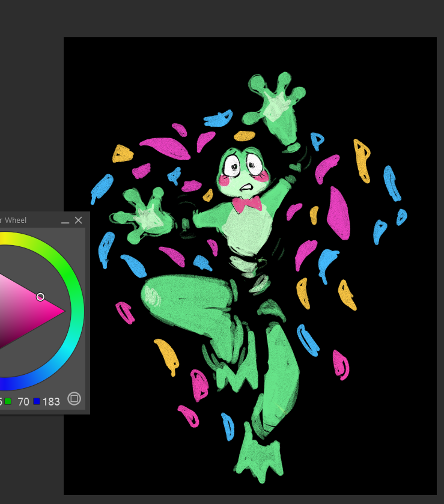This screenshot has height=504, width=444.
Task: Click the Color Wheel panel title
Action: (x=13, y=220)
